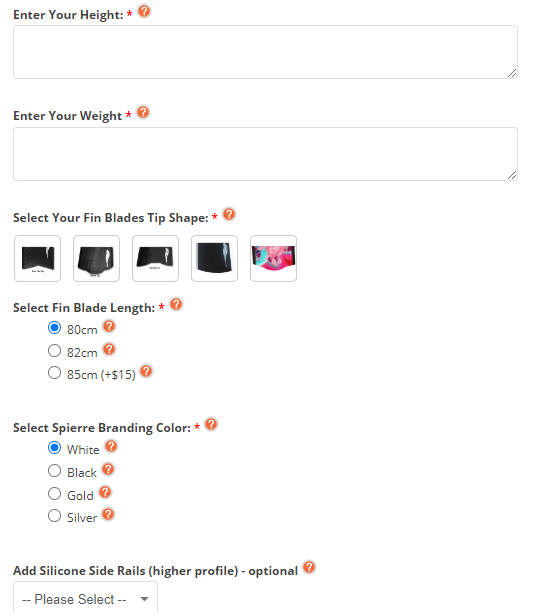The width and height of the screenshot is (534, 613).
Task: Show help for 85cm (+$15) option
Action: click(146, 371)
